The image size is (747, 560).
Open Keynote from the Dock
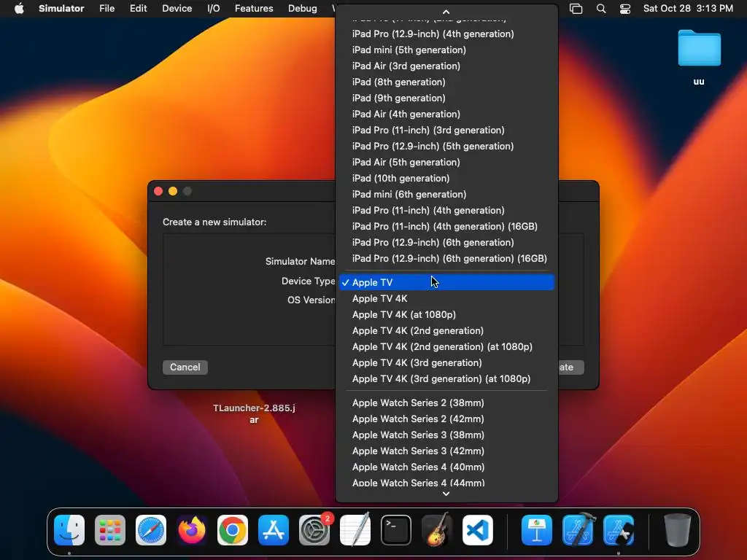pos(537,530)
